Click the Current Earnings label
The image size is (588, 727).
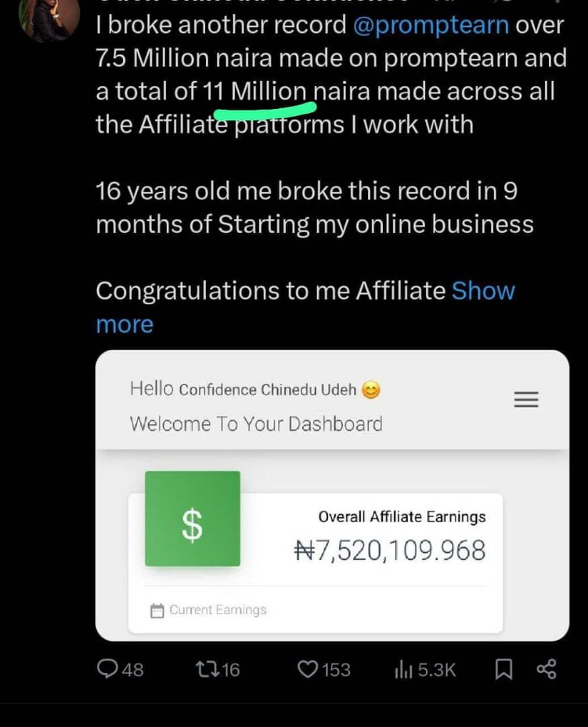[217, 610]
